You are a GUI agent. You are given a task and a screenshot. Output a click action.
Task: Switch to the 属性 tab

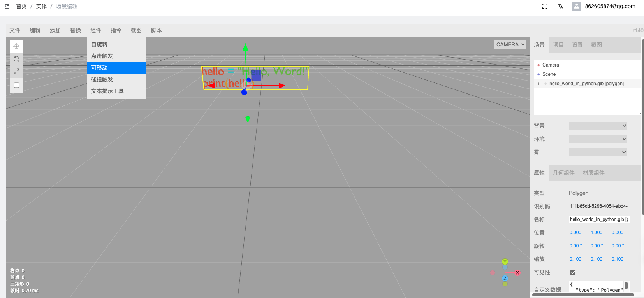point(539,173)
